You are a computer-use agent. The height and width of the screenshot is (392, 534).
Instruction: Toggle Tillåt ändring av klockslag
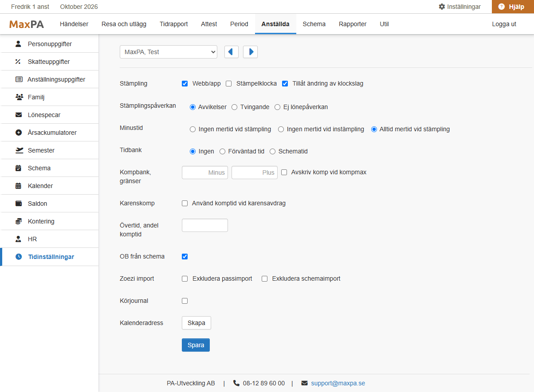coord(285,83)
